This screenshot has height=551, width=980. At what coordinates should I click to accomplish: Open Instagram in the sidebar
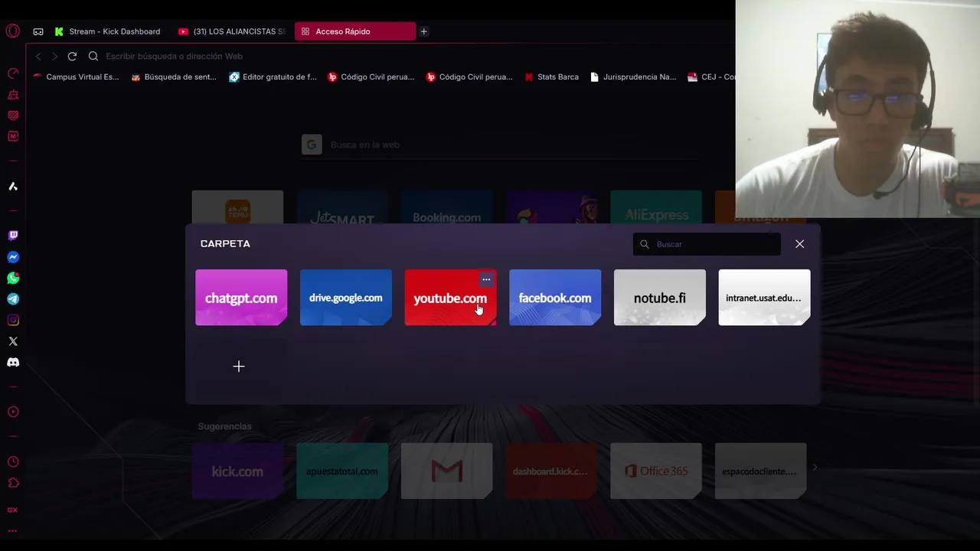(13, 320)
